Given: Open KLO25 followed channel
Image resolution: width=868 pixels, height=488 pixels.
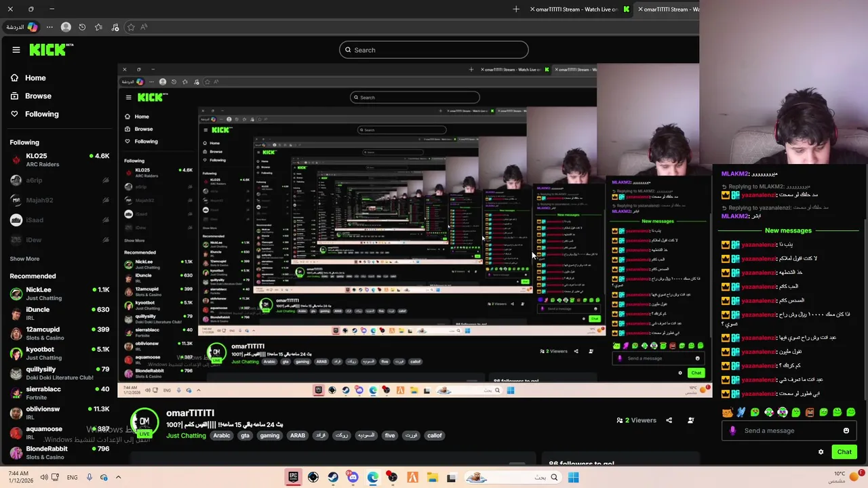Looking at the screenshot, I should tap(59, 160).
